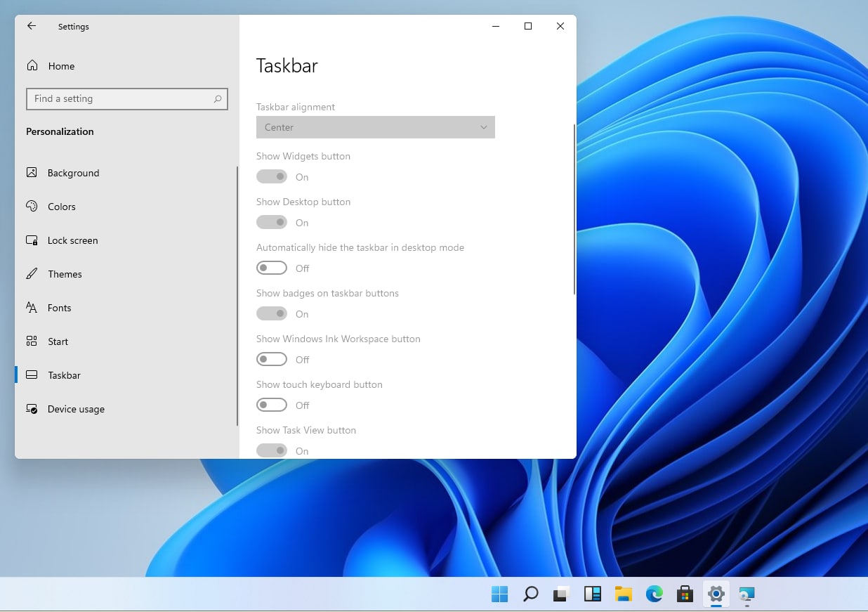
Task: Open the Taskbar alignment dropdown
Action: tap(376, 127)
